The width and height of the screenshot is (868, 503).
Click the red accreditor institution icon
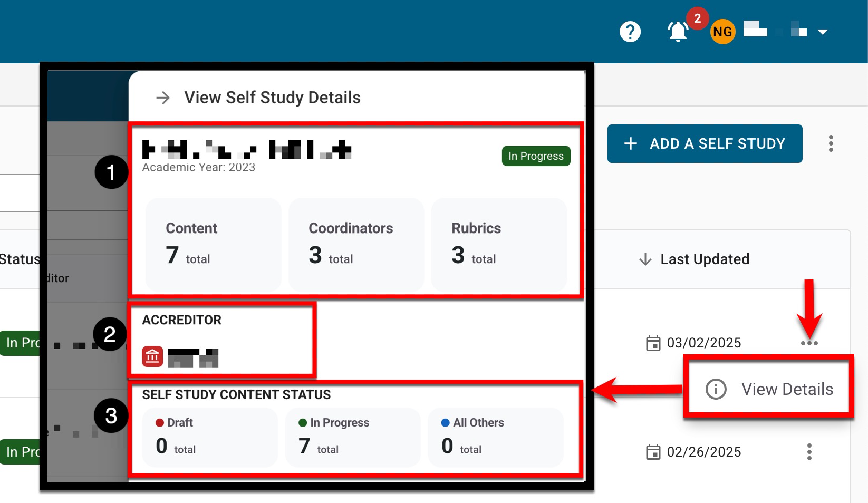click(x=152, y=357)
